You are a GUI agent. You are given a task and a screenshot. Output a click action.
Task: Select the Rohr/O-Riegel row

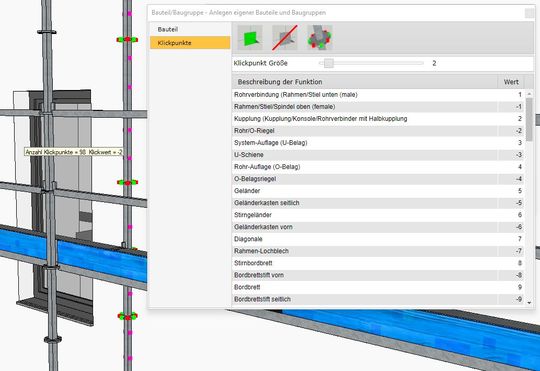tap(378, 131)
